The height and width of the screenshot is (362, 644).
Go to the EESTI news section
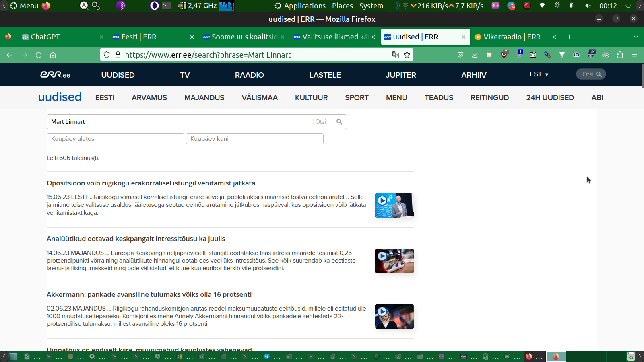[x=105, y=98]
